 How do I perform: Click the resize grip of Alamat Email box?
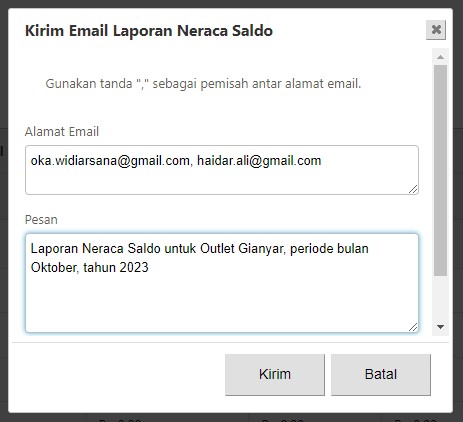(x=413, y=189)
